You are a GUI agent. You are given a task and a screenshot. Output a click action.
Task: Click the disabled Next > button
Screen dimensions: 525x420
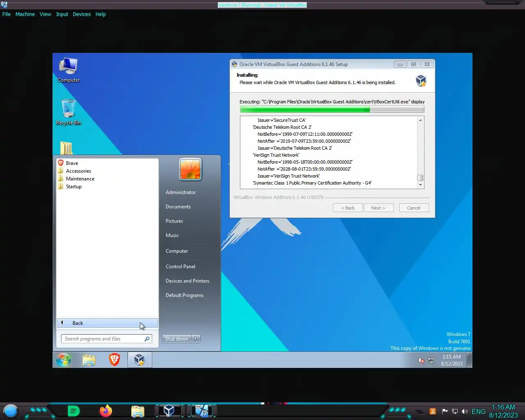click(378, 208)
